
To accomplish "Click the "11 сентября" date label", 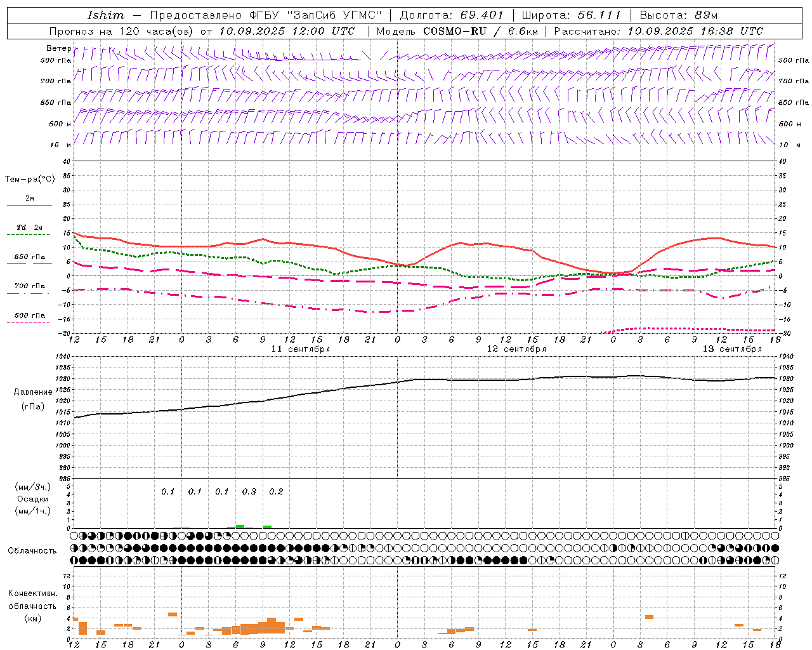I will (x=301, y=349).
